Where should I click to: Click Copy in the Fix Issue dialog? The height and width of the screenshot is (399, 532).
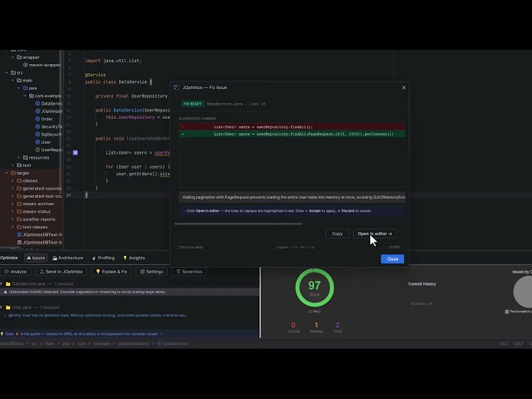[x=337, y=234]
